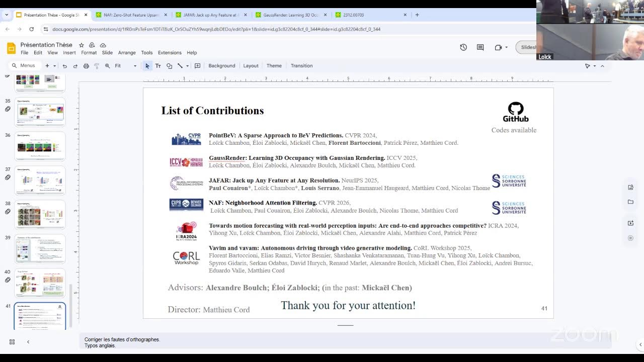Click the List of Contributions title

coord(212,111)
